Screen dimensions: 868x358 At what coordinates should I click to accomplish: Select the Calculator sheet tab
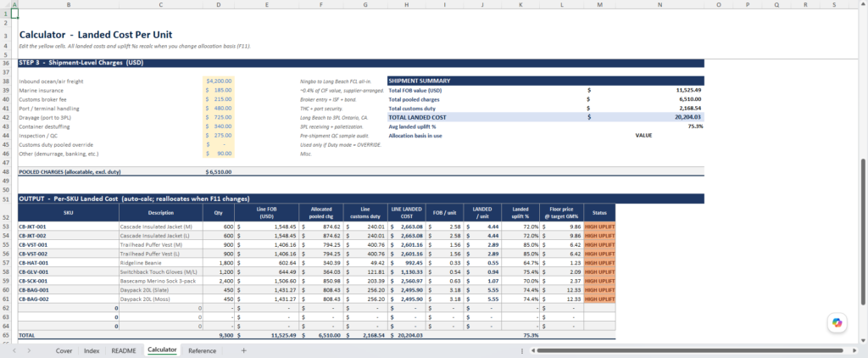coord(162,350)
